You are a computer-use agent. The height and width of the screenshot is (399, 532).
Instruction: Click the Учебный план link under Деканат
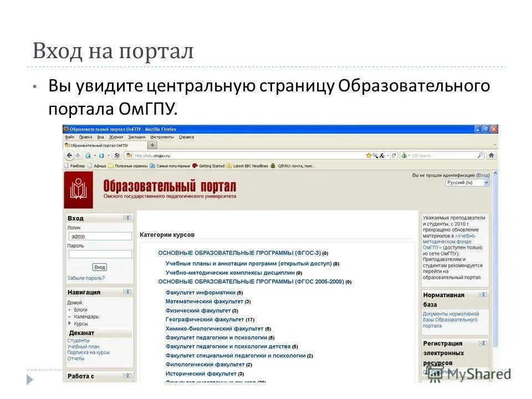pyautogui.click(x=83, y=346)
